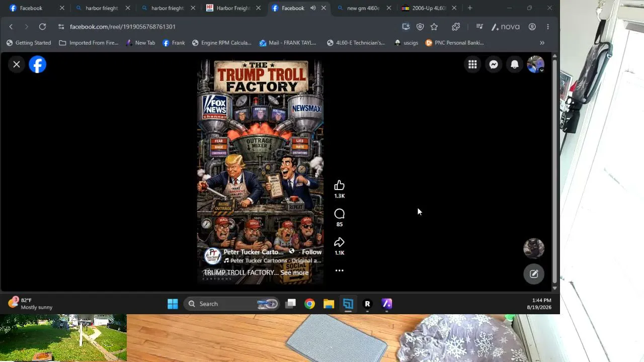Share the reel using the arrow icon
This screenshot has width=644, height=362.
(x=339, y=242)
